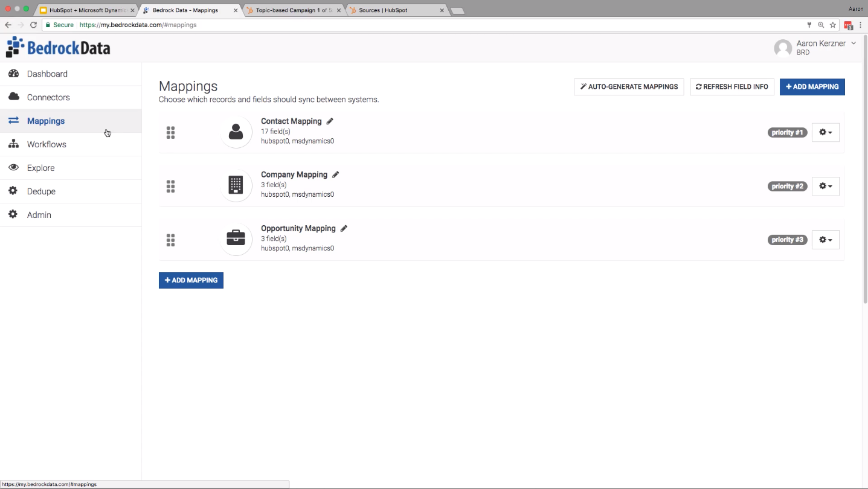868x489 pixels.
Task: Open the Contact Mapping title
Action: 291,121
